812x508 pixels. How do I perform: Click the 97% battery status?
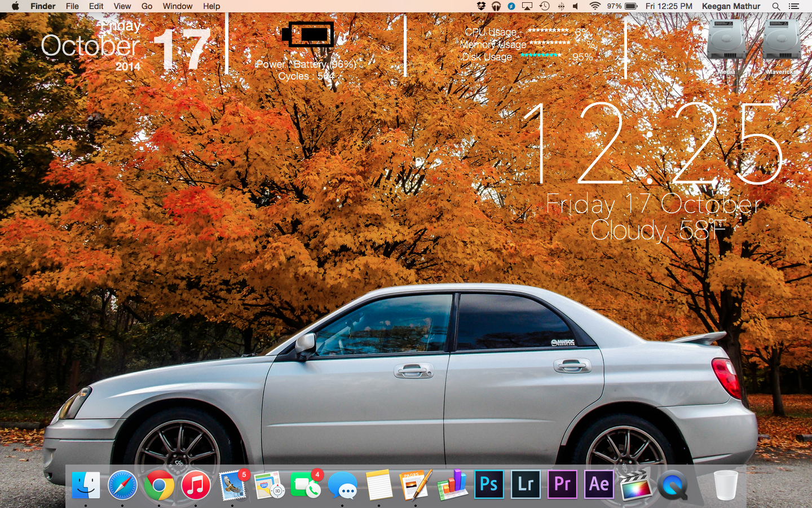(622, 6)
